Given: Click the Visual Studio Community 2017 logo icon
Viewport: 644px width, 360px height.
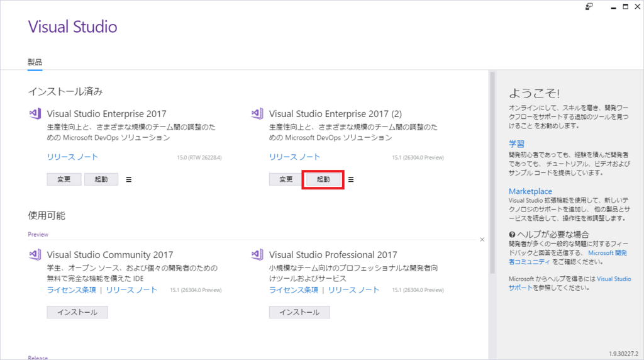Looking at the screenshot, I should (35, 254).
